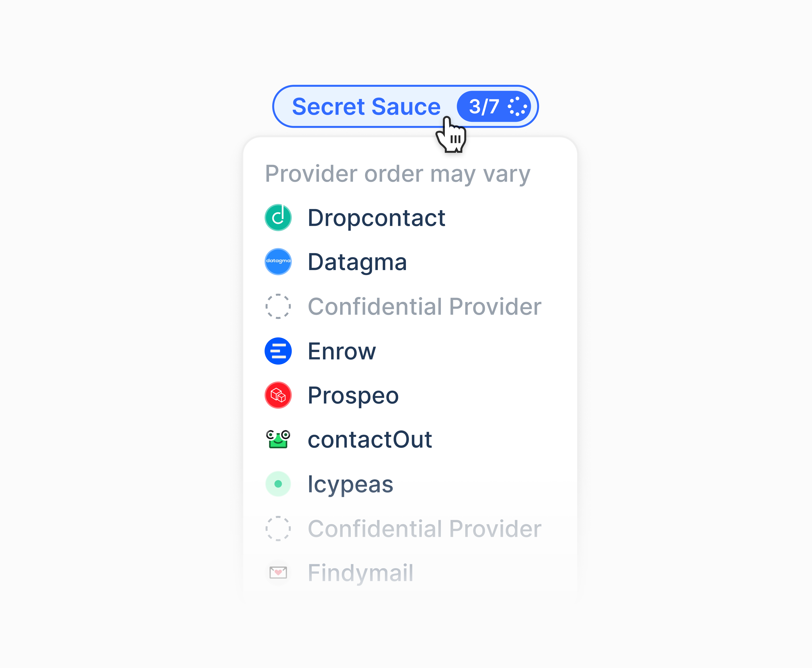Click the Findymail provider label
The width and height of the screenshot is (812, 668).
tap(360, 573)
